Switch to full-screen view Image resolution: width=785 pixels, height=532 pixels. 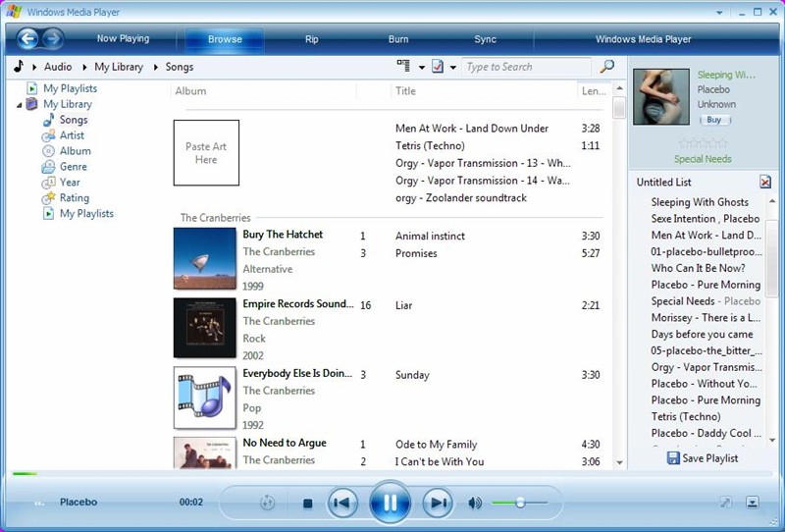(x=725, y=503)
